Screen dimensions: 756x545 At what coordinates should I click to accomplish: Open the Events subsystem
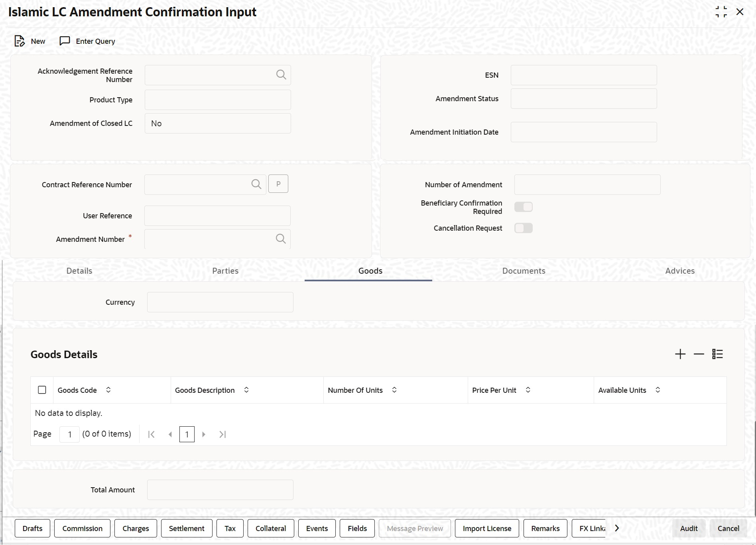(317, 528)
